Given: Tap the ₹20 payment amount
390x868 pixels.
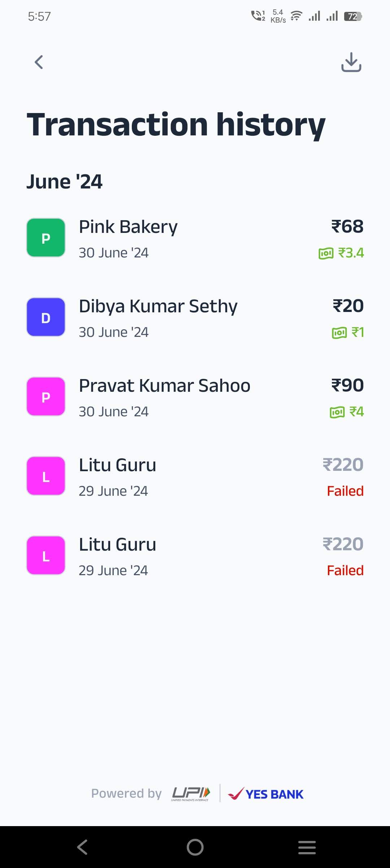Looking at the screenshot, I should pos(348,306).
